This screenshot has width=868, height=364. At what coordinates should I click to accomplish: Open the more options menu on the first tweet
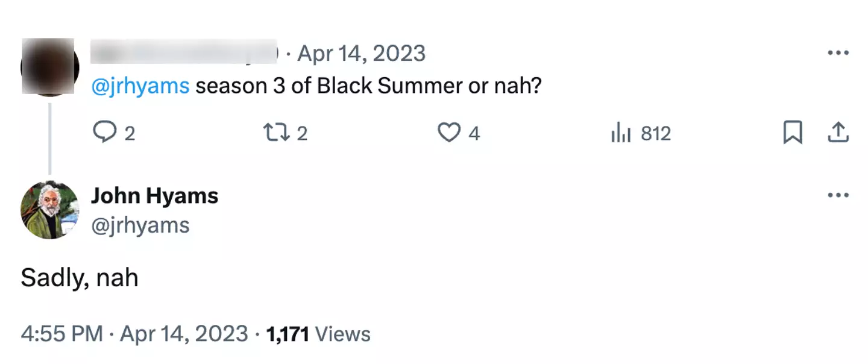838,53
